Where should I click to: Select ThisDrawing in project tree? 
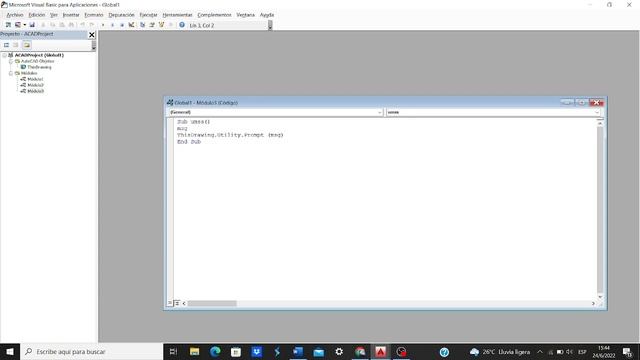39,67
